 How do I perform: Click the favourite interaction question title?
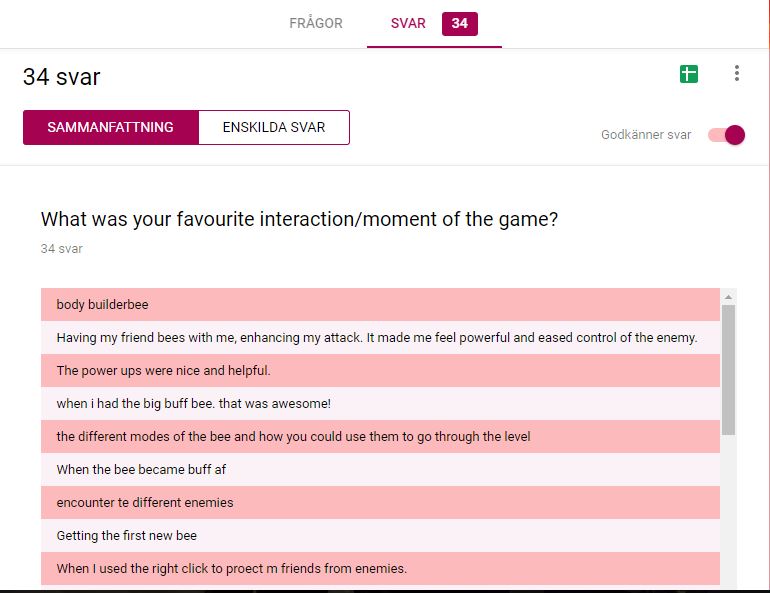(x=299, y=219)
